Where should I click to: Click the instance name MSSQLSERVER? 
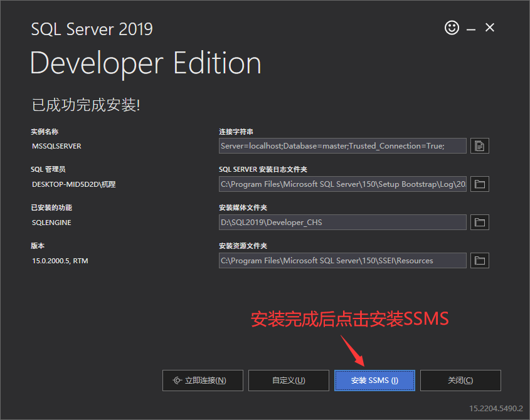pyautogui.click(x=56, y=146)
